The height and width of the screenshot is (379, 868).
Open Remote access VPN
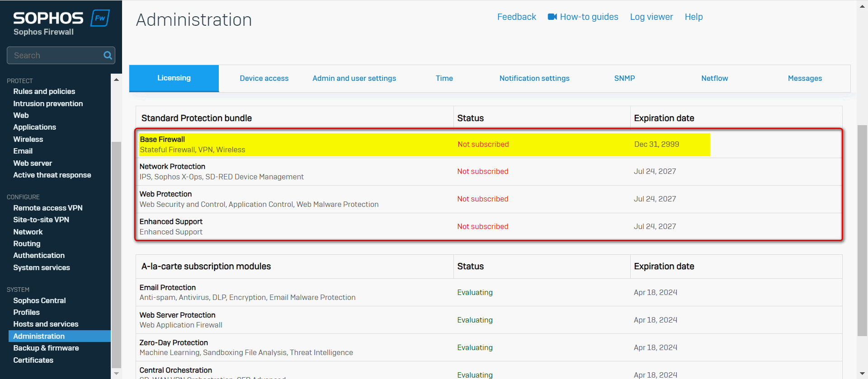coord(48,208)
